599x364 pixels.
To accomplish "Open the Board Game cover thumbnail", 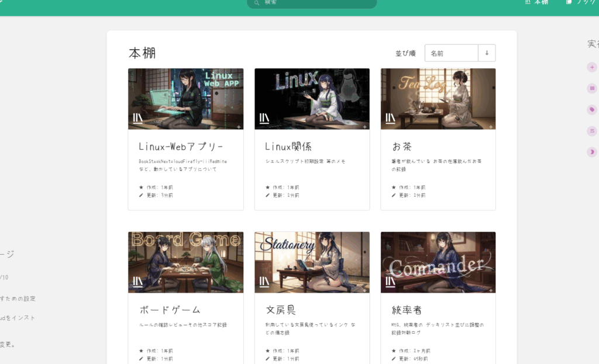I will (x=185, y=262).
